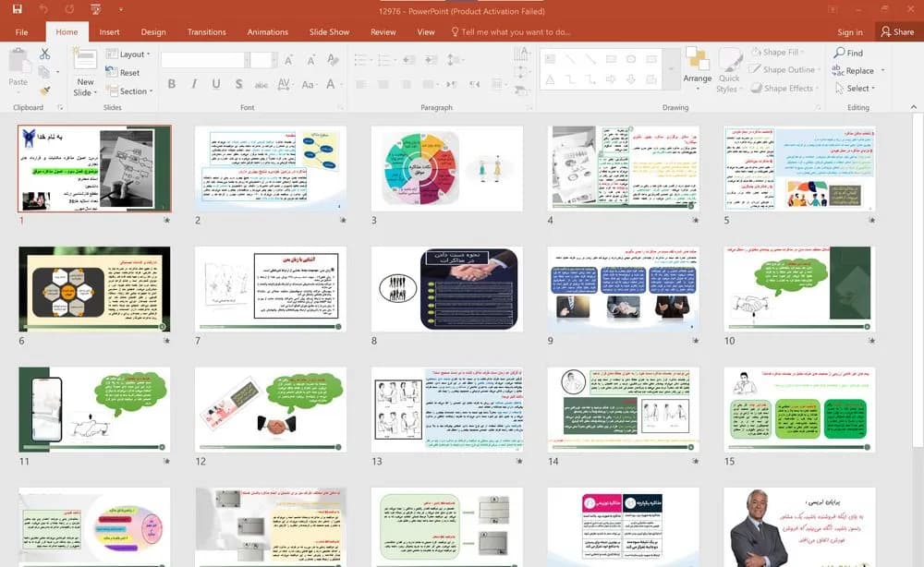Expand the Shape Effects dropdown
Image resolution: width=924 pixels, height=567 pixels.
pos(784,89)
